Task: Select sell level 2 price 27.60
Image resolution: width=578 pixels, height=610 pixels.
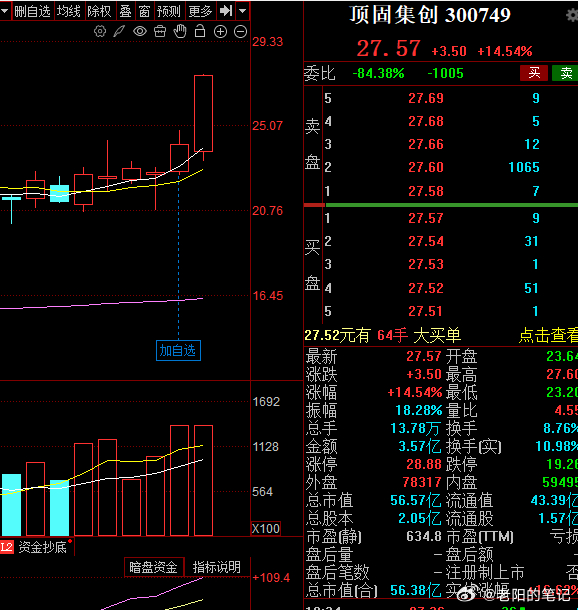Action: tap(426, 167)
